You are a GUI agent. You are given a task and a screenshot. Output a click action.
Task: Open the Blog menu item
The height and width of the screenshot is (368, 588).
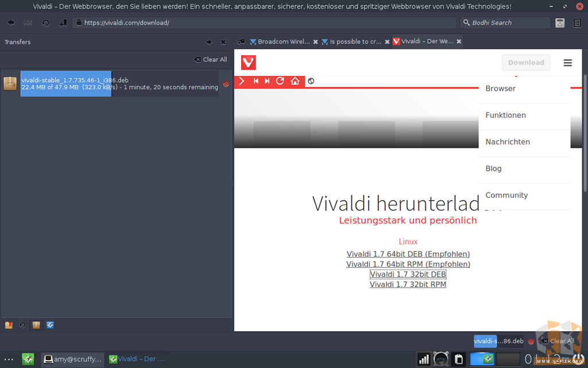coord(524,168)
